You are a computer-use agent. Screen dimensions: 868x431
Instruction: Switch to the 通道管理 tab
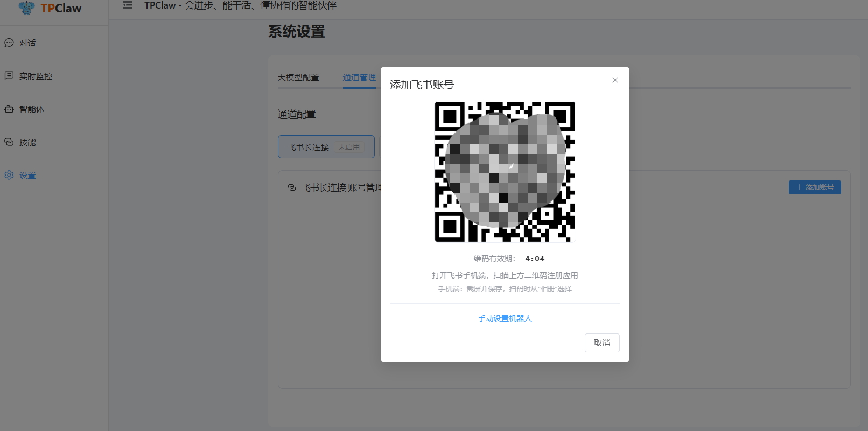pyautogui.click(x=359, y=78)
